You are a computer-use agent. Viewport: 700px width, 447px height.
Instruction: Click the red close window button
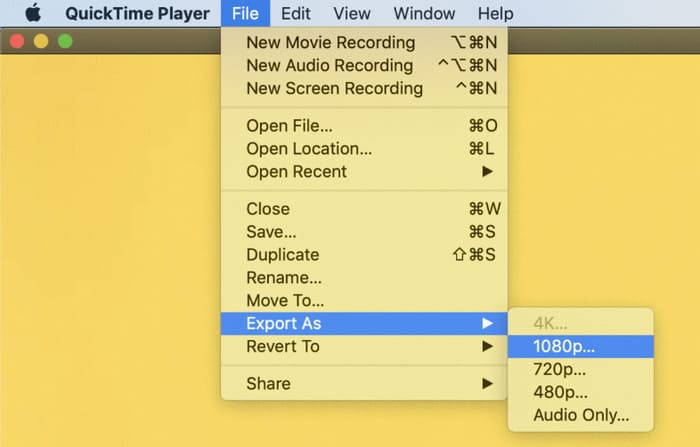click(x=17, y=41)
